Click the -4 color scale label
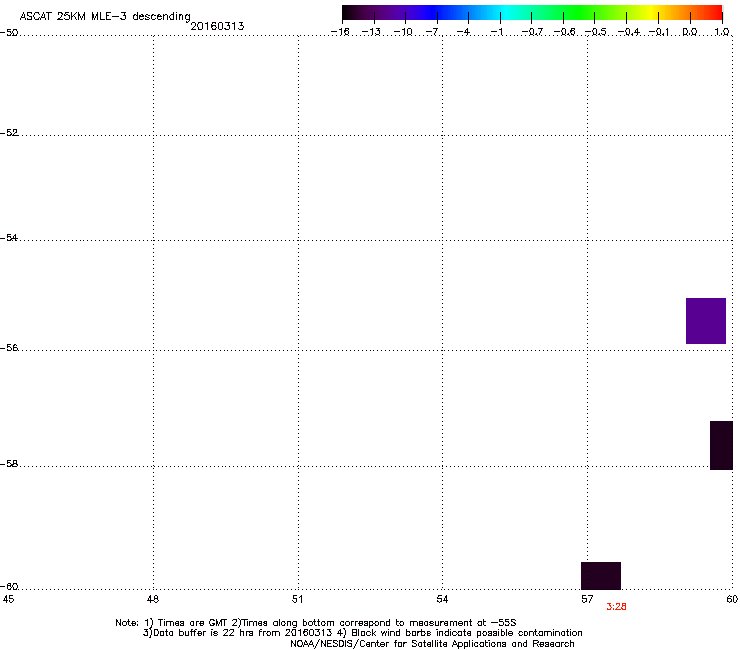This screenshot has height=650, width=740. [x=463, y=32]
